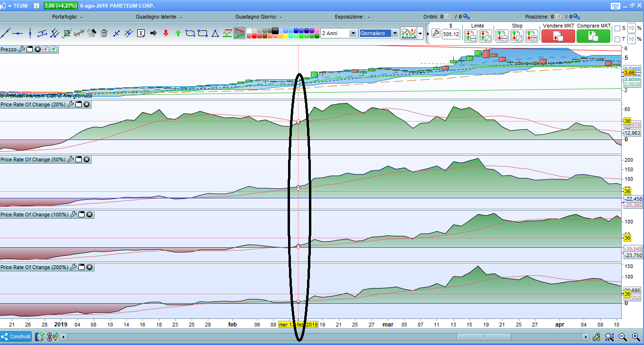This screenshot has height=345, width=644.
Task: Select the black right arrow tool
Action: click(153, 33)
